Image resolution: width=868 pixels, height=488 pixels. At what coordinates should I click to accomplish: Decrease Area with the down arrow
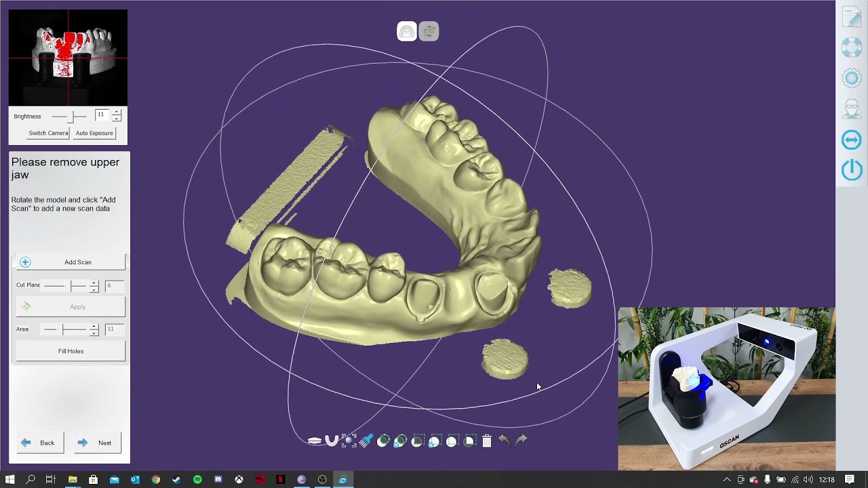(94, 333)
